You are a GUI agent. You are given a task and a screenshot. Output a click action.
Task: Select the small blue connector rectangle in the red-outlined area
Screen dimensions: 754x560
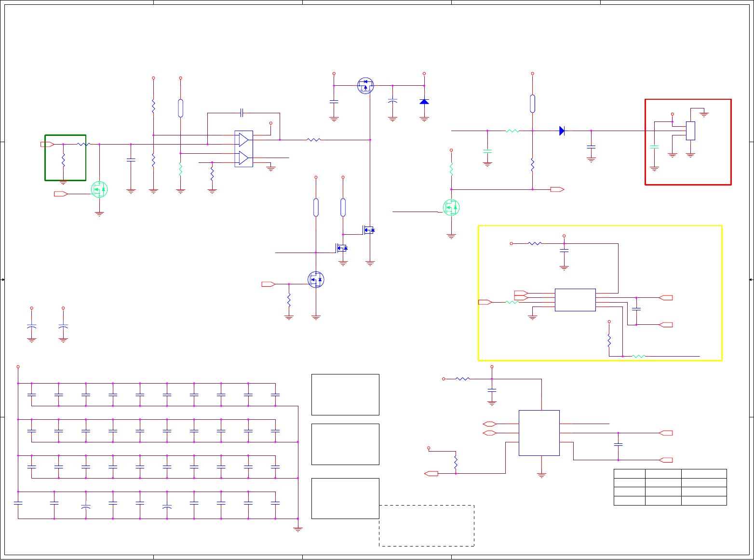click(690, 131)
